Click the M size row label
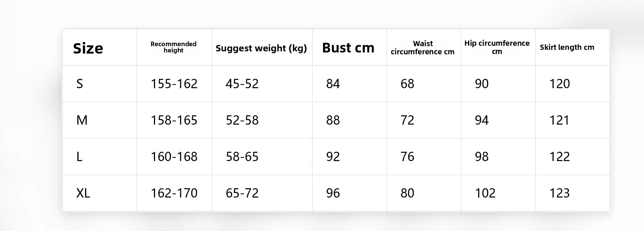 82,120
